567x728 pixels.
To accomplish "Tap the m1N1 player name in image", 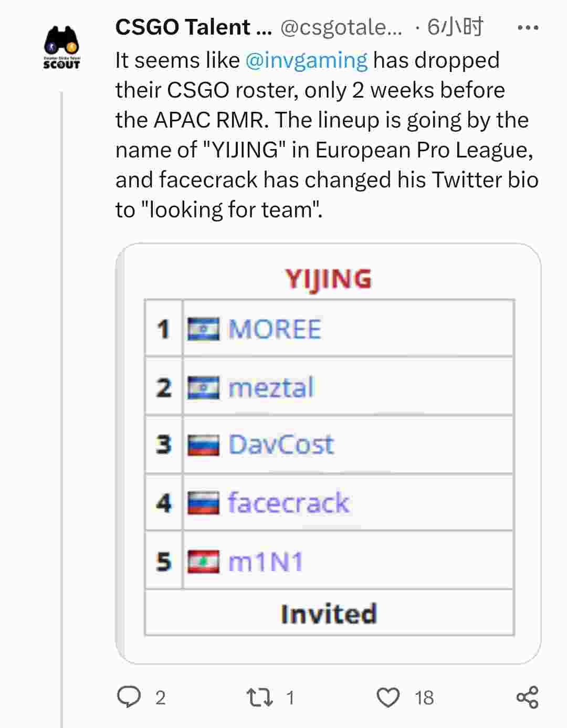I will (x=266, y=562).
